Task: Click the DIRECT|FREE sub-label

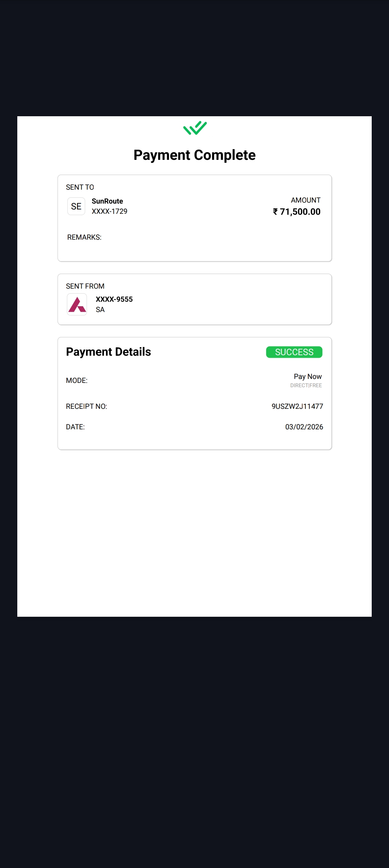Action: point(306,385)
